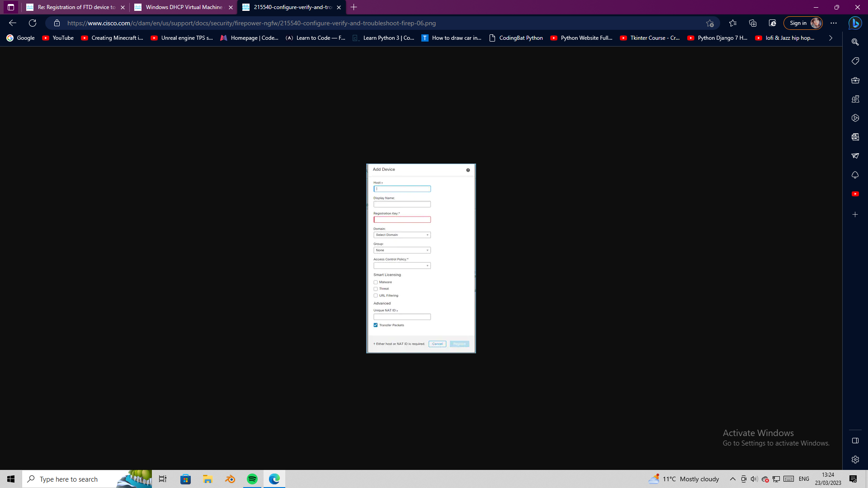This screenshot has width=868, height=488.
Task: Open the Favorites star list icon
Action: coord(733,23)
